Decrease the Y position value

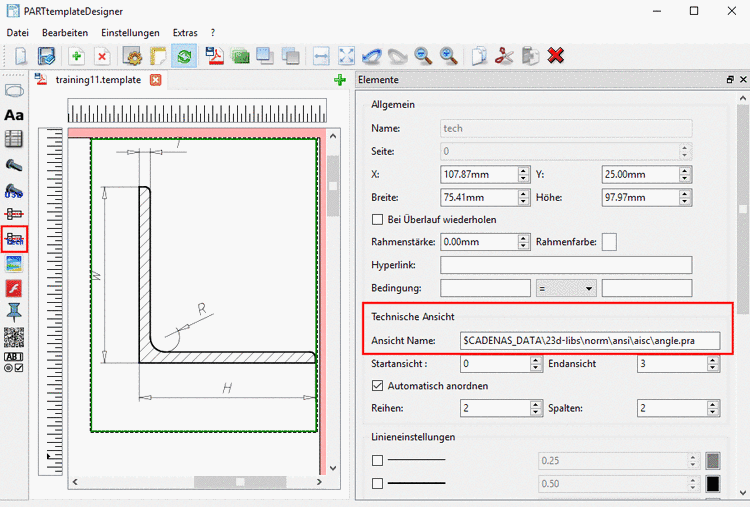click(x=685, y=178)
